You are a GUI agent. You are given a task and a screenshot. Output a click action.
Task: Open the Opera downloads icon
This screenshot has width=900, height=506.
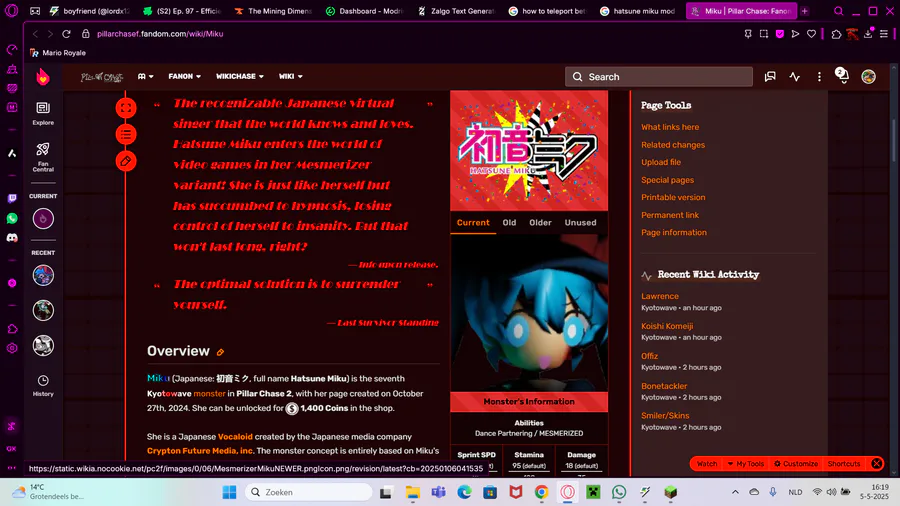pos(868,33)
